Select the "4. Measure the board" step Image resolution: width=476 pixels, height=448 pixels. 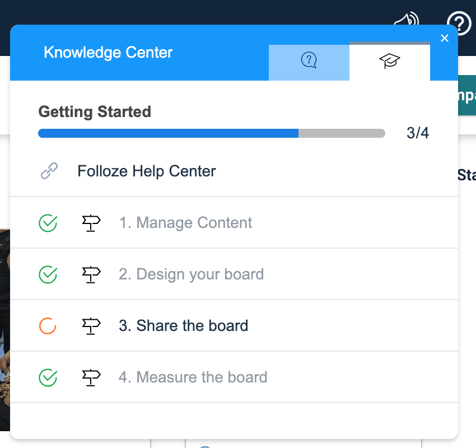pos(193,377)
